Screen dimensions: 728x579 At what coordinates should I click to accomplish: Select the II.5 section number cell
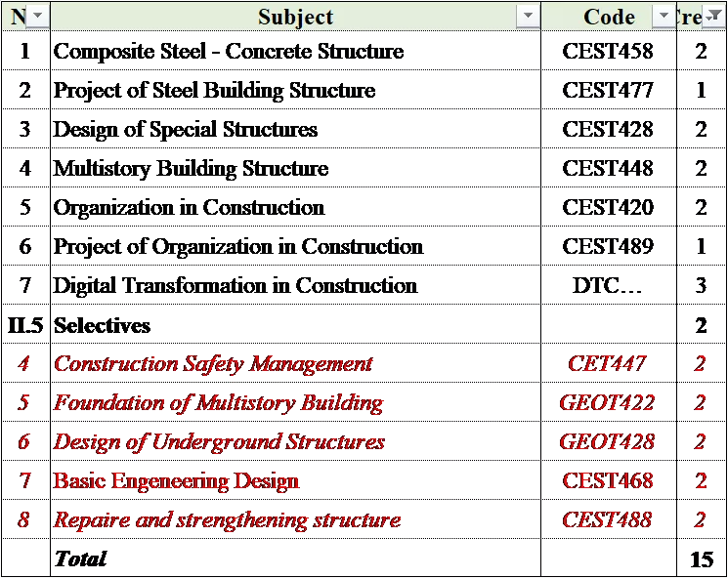tap(25, 324)
